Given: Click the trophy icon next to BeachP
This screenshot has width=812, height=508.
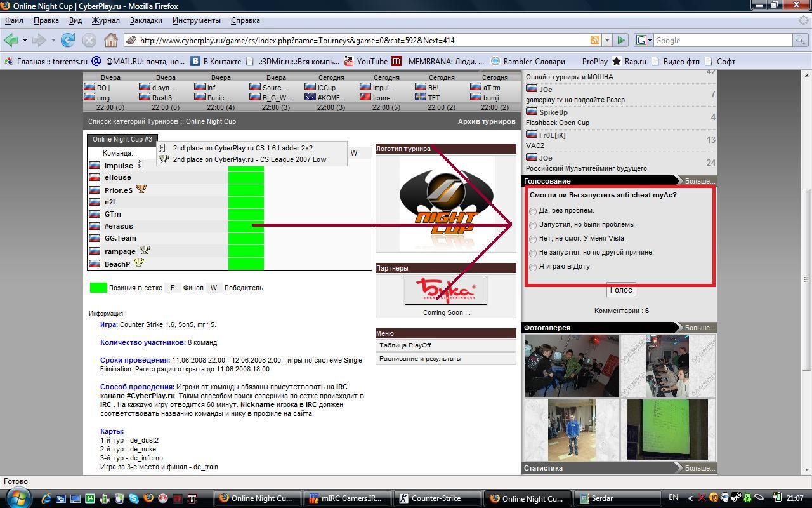Looking at the screenshot, I should pos(138,263).
